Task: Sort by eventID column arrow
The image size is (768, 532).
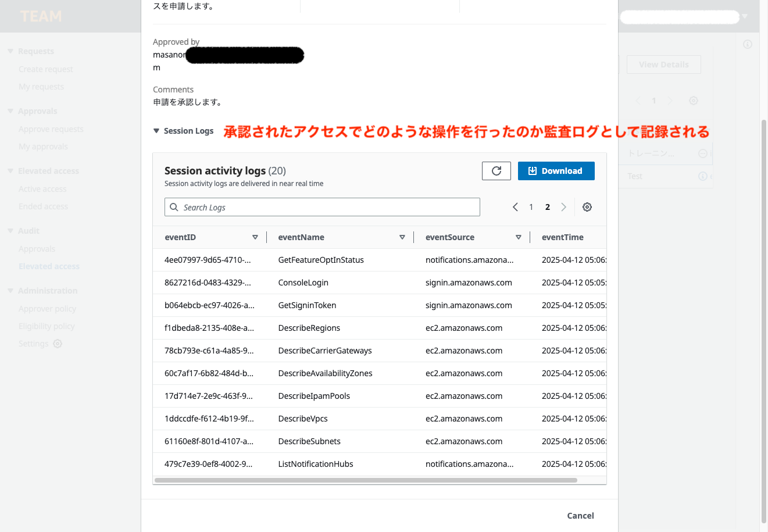Action: (x=255, y=237)
